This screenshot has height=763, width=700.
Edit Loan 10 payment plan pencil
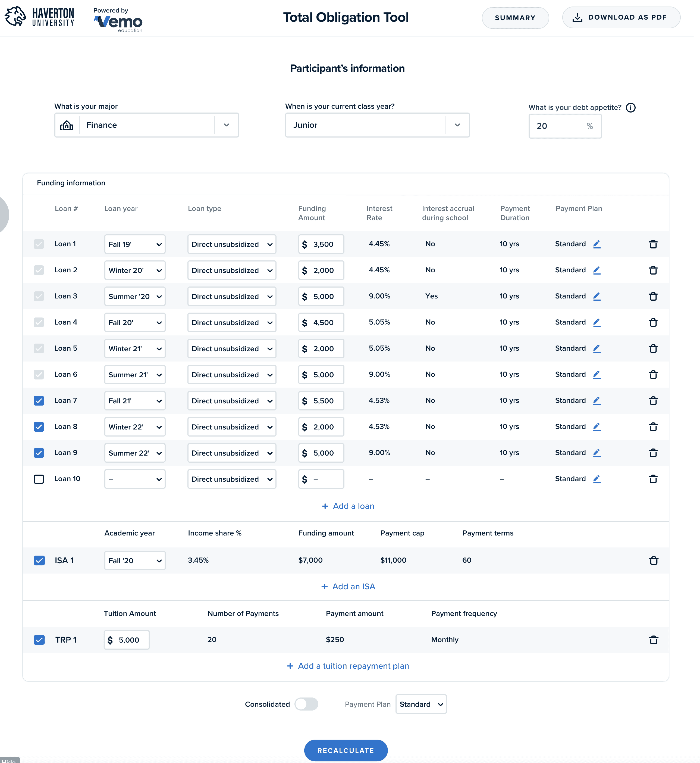(602, 483)
